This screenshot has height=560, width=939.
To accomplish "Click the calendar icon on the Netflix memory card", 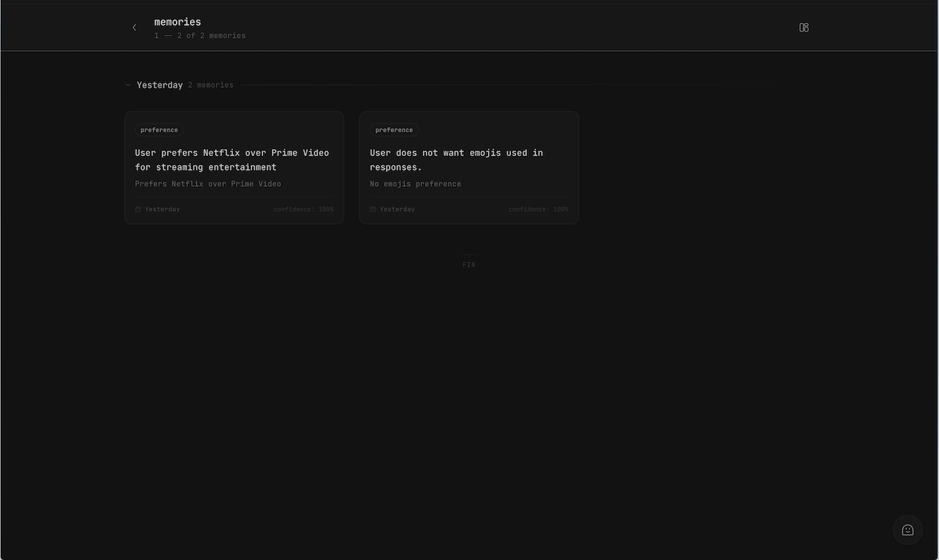I will point(138,209).
